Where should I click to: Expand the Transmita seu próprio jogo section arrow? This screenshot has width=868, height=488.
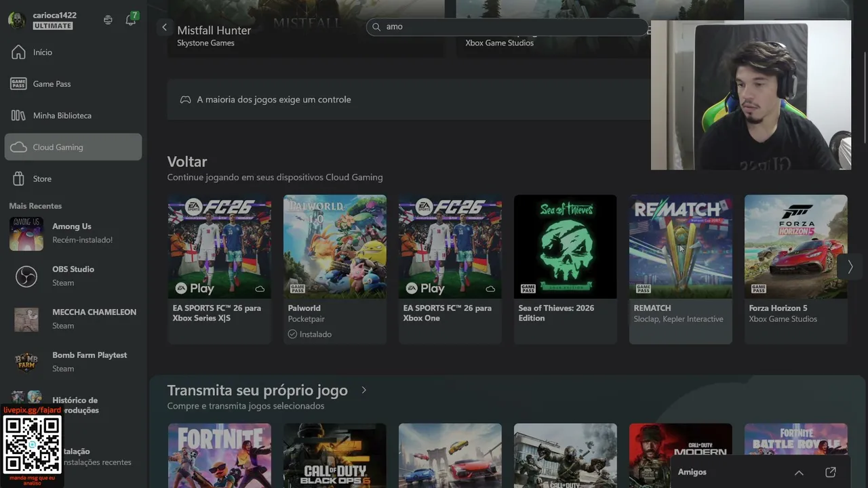[x=364, y=390]
